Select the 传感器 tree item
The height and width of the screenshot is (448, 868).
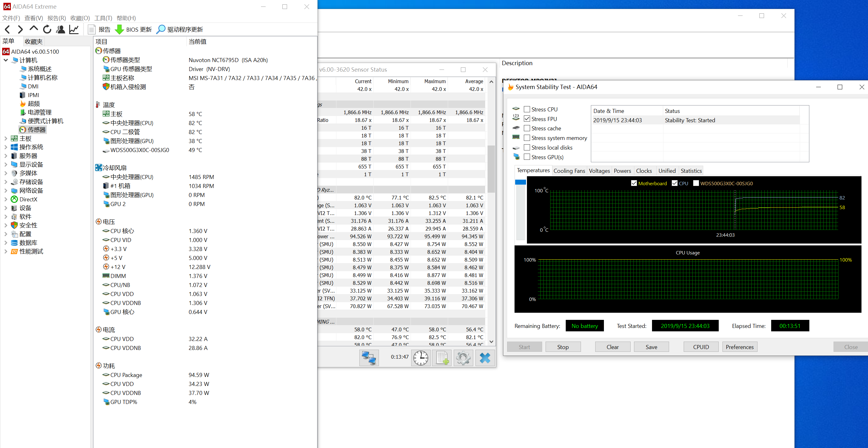point(33,130)
